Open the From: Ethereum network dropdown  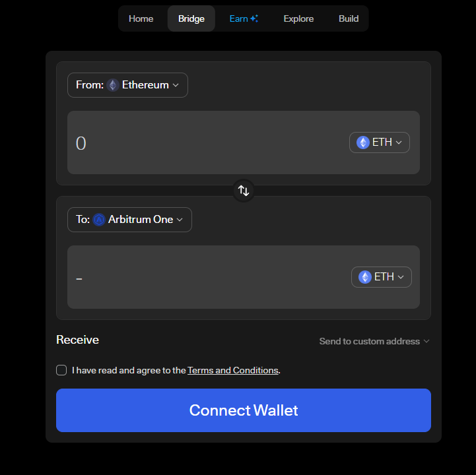coord(127,85)
